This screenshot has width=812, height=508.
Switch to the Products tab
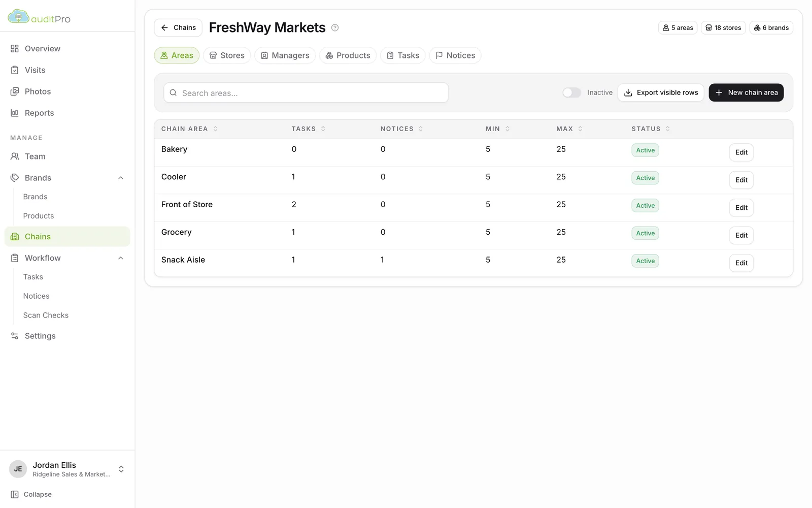348,55
